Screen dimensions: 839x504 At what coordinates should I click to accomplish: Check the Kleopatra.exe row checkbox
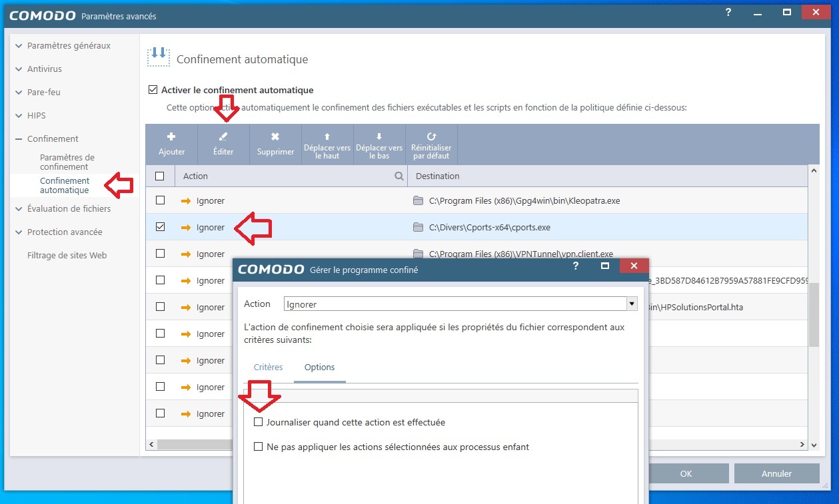click(x=160, y=200)
